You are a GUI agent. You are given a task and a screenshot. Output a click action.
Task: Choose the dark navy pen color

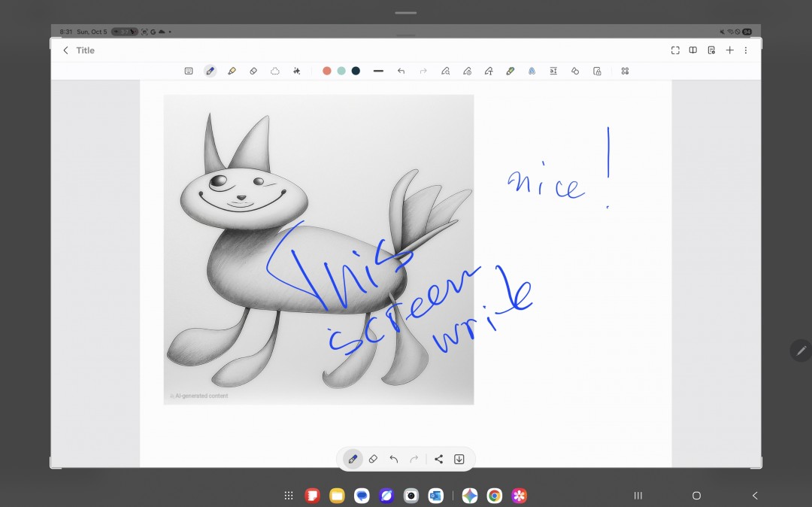356,71
